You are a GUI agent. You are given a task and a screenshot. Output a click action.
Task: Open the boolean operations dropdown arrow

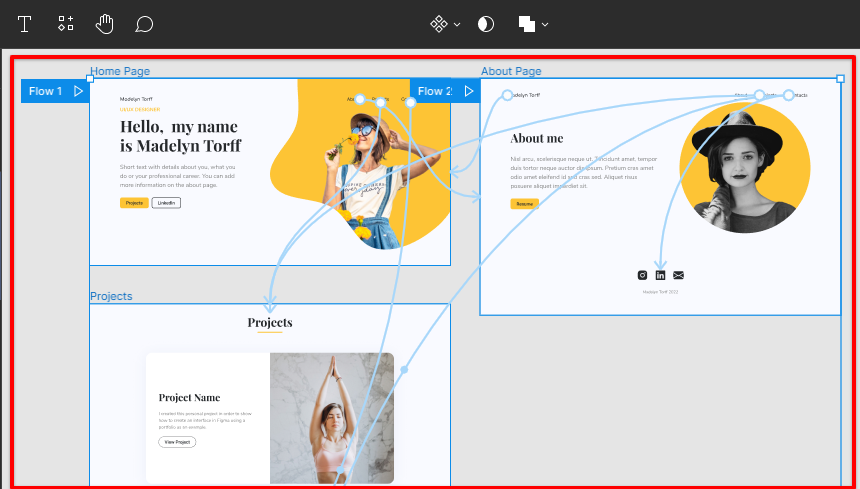coord(545,24)
